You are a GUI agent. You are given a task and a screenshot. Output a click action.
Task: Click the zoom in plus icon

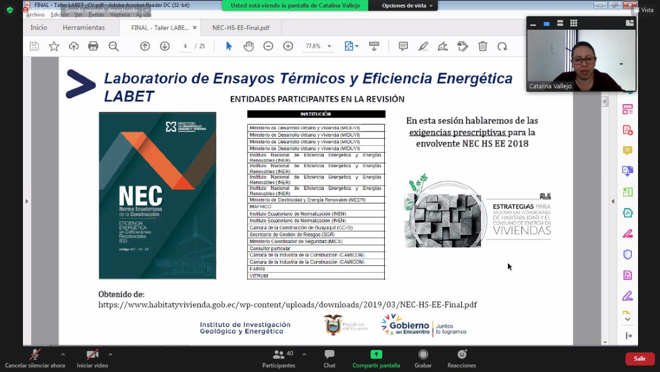point(288,46)
